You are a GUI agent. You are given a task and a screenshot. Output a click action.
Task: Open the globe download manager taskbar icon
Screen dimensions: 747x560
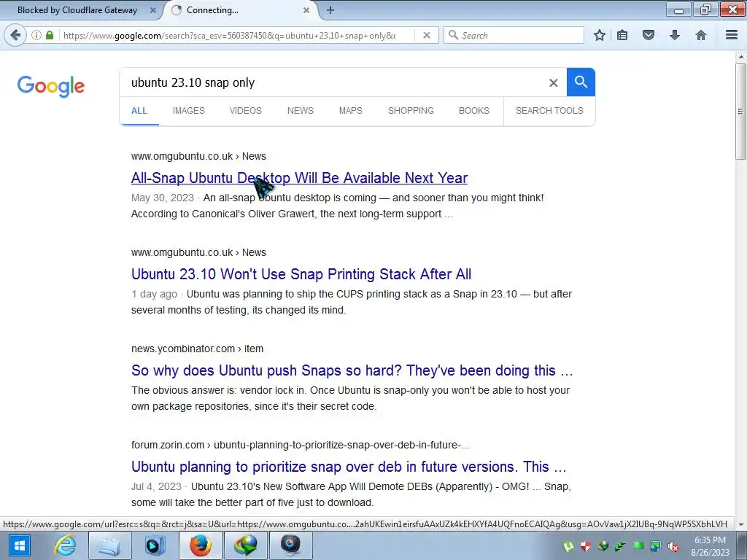click(246, 545)
